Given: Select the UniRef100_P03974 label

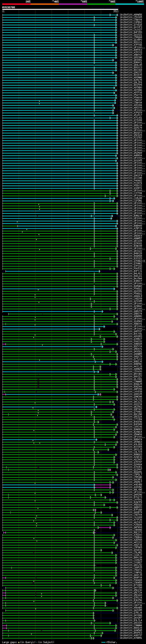Looking at the screenshot, I should tap(131, 183).
